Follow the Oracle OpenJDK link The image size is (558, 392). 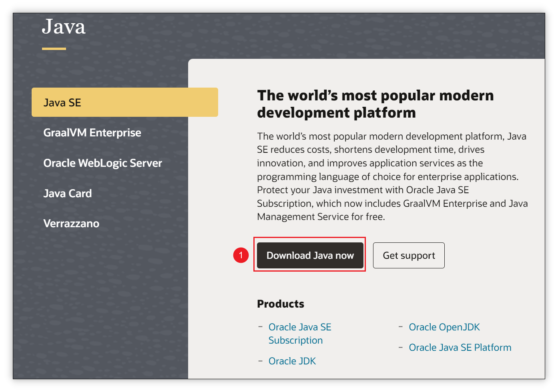click(444, 327)
